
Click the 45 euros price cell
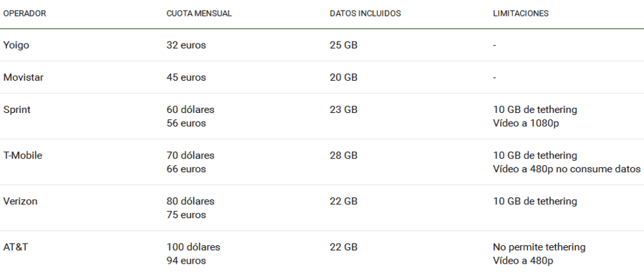(186, 77)
